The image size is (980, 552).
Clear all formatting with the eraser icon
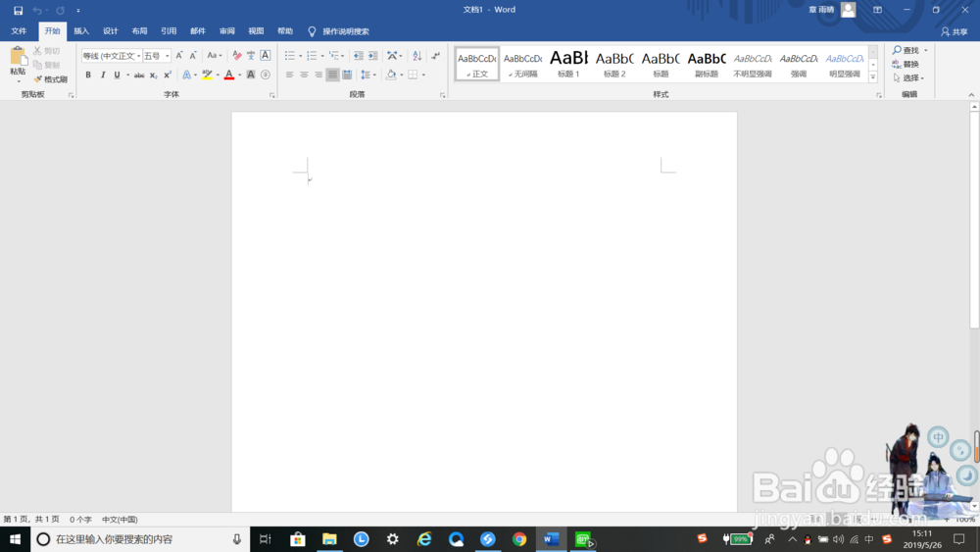pos(237,56)
